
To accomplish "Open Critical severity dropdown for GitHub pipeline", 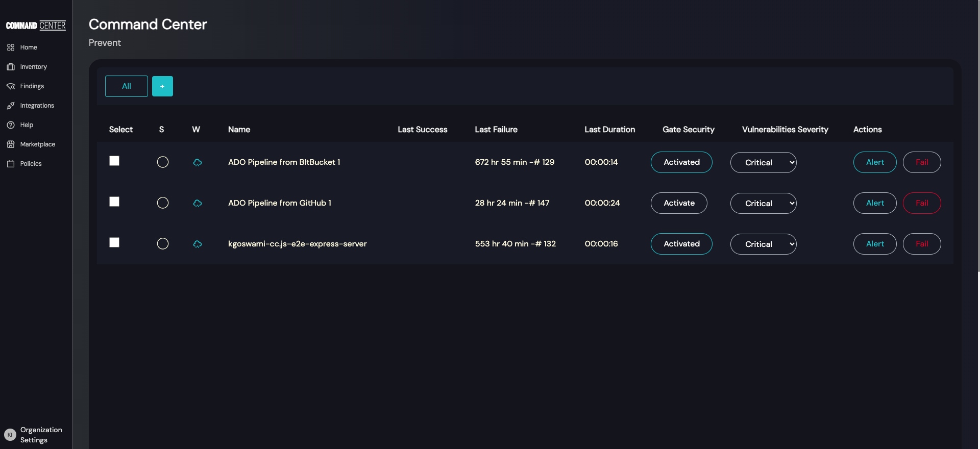I will [763, 203].
